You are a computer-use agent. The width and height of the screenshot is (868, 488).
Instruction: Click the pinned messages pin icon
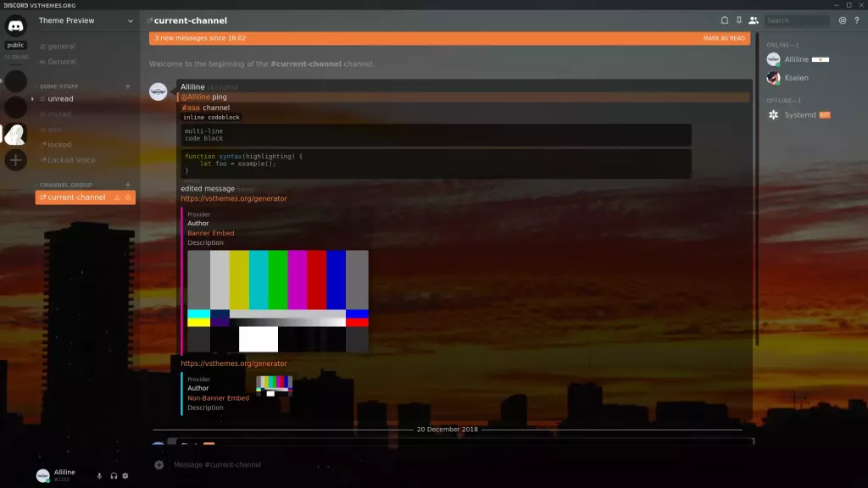pyautogui.click(x=739, y=20)
